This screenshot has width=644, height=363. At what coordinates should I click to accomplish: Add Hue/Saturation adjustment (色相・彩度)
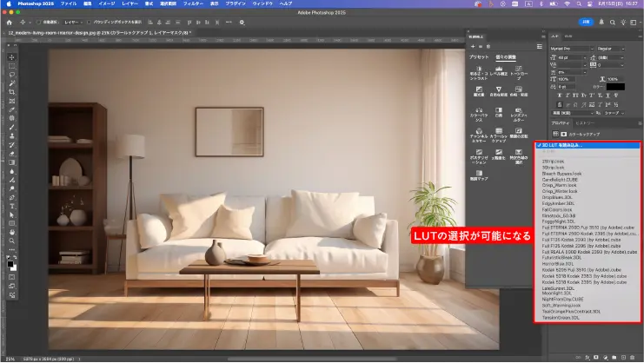(519, 91)
